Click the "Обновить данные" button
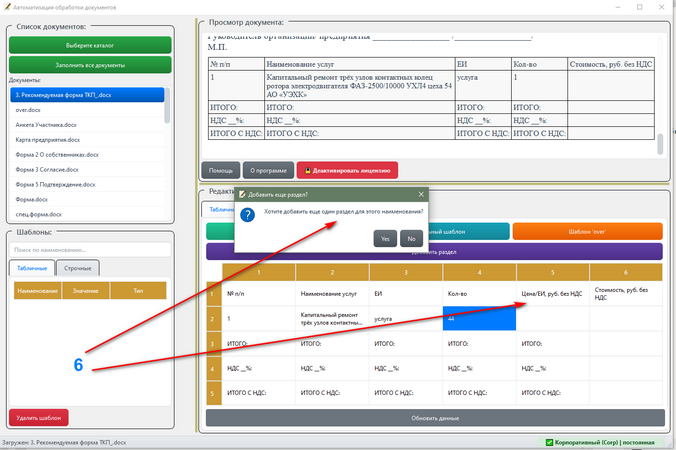Viewport: 676px width, 450px height. click(435, 418)
